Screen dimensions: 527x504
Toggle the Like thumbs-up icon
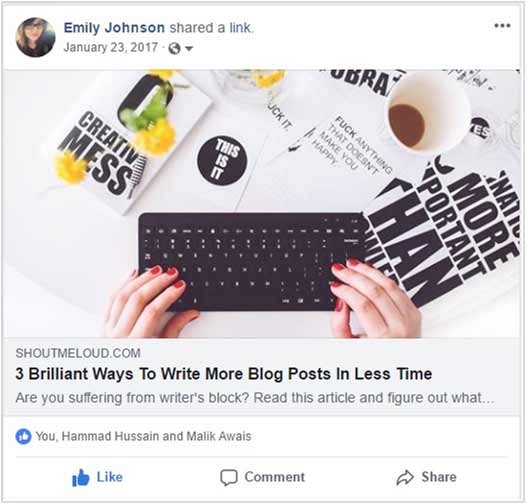tap(81, 477)
